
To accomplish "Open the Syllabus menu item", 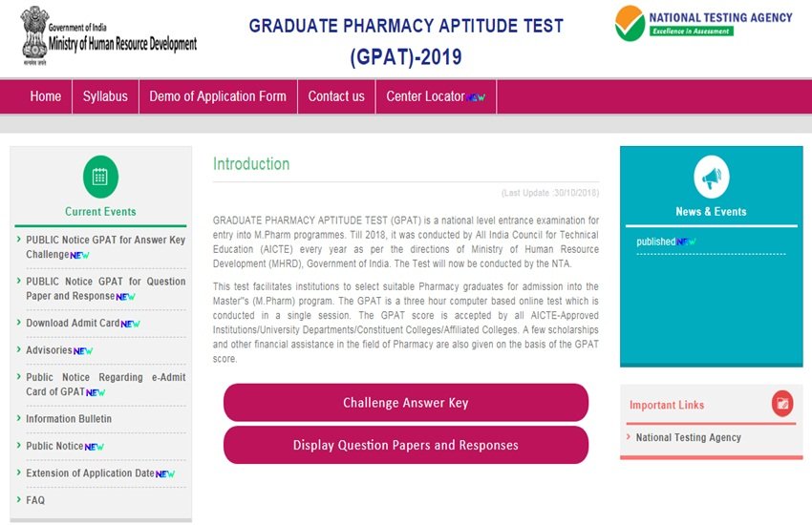I will 105,96.
